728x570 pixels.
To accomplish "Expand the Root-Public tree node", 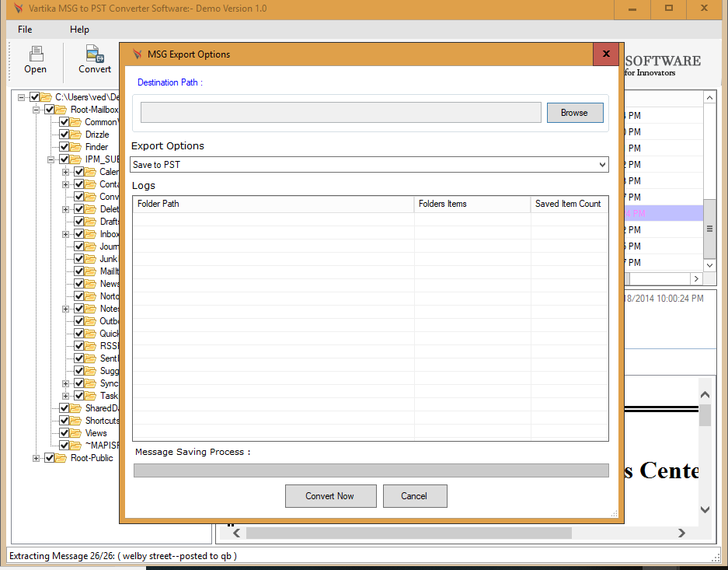I will 37,459.
